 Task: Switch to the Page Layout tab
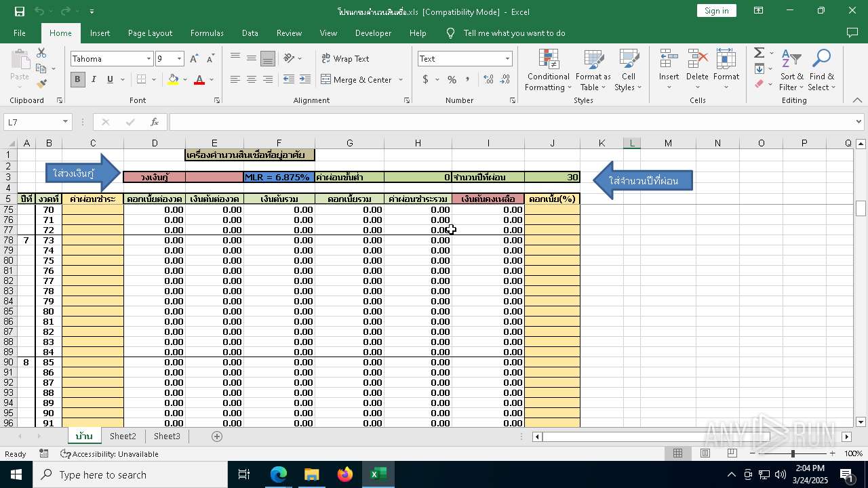coord(150,33)
